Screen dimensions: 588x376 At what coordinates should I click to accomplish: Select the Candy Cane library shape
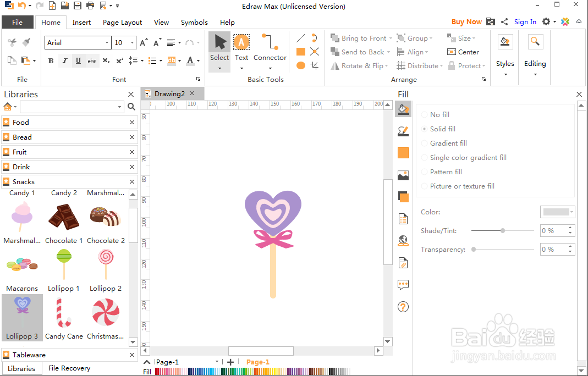64,318
